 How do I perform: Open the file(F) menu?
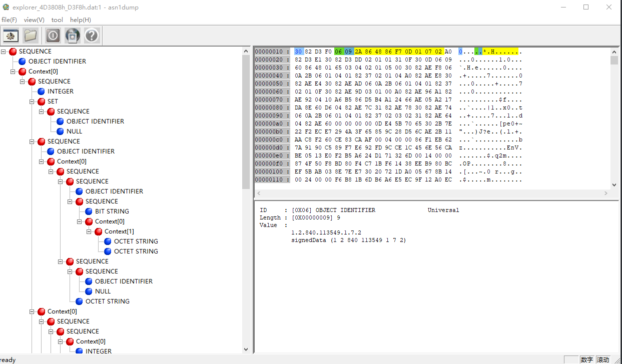[9, 20]
